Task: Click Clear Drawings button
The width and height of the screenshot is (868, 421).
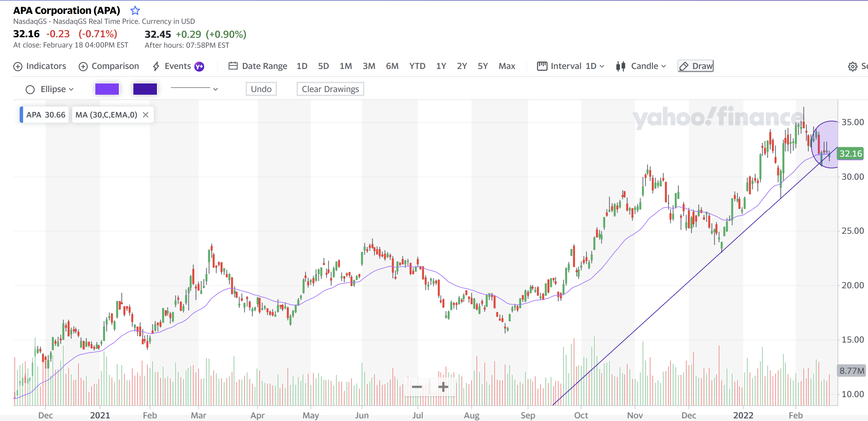Action: pyautogui.click(x=330, y=89)
